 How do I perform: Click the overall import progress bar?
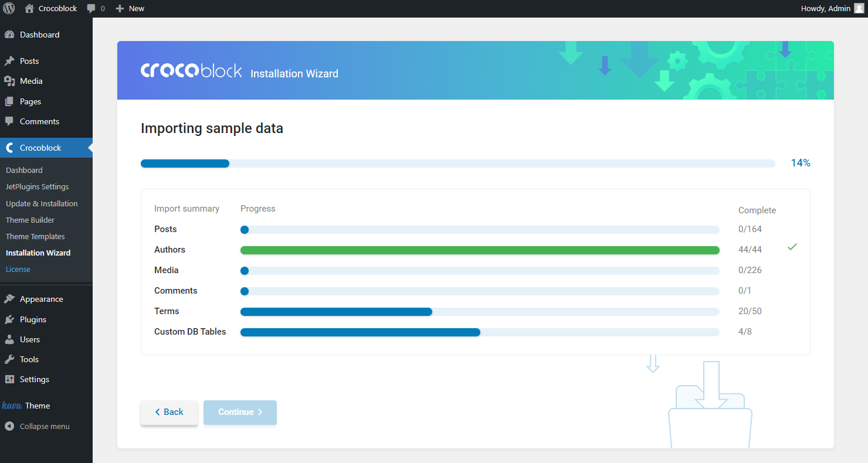pyautogui.click(x=458, y=164)
